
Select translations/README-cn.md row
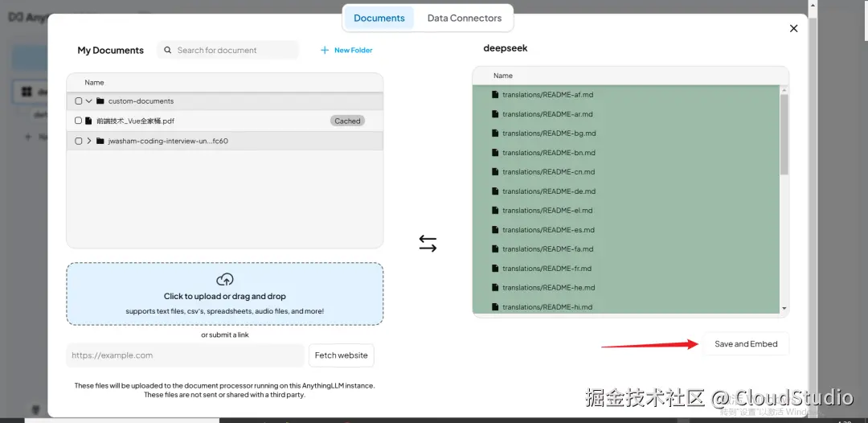pyautogui.click(x=626, y=171)
